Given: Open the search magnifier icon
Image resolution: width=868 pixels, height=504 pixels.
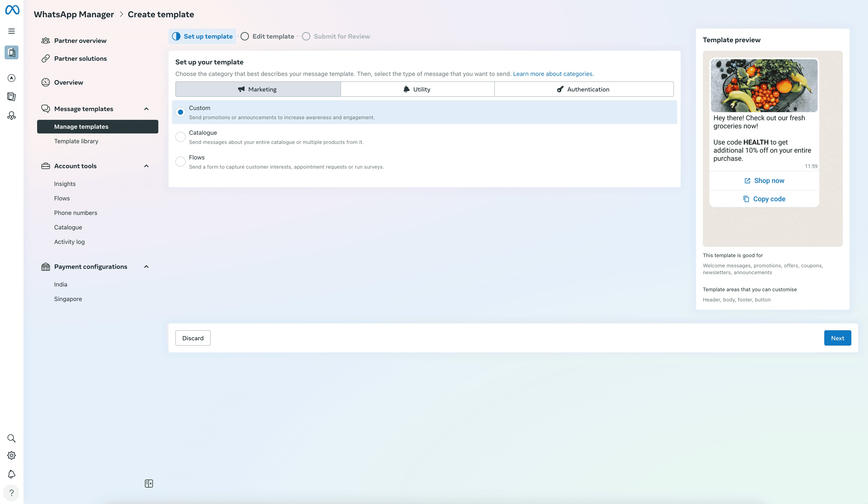Looking at the screenshot, I should coord(11,438).
